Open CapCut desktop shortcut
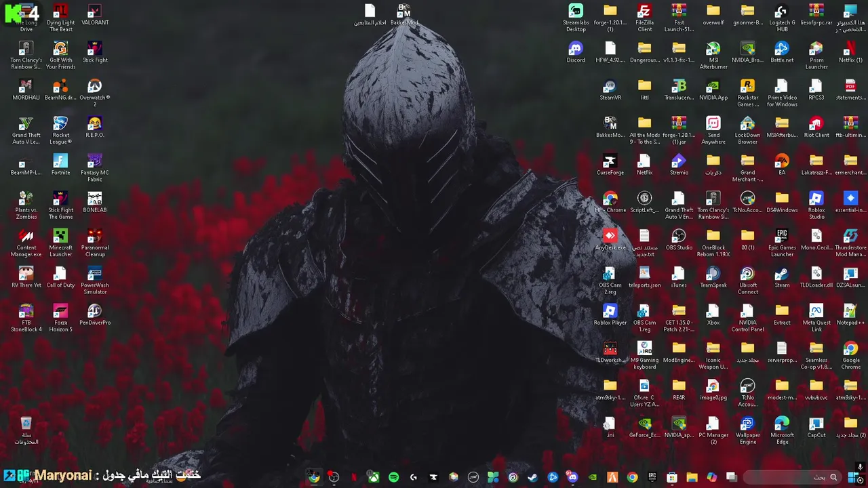Image resolution: width=868 pixels, height=488 pixels. pyautogui.click(x=816, y=427)
